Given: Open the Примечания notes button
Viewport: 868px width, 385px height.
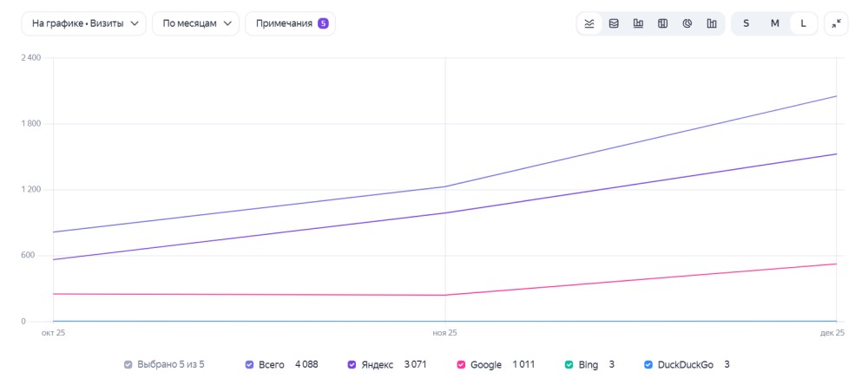Looking at the screenshot, I should point(290,23).
